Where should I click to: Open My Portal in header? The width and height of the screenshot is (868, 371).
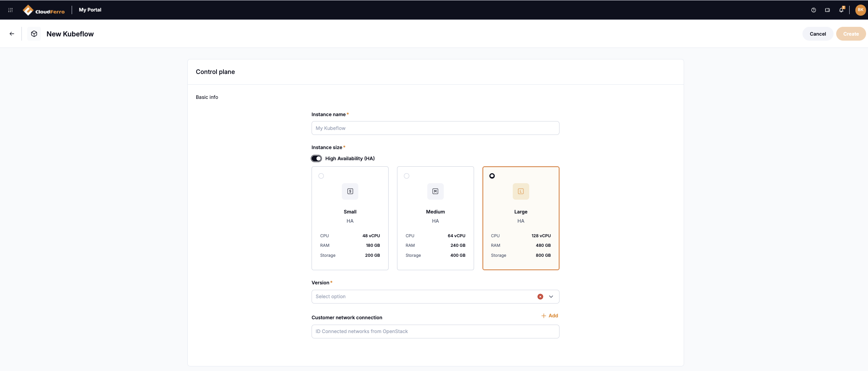pos(90,10)
